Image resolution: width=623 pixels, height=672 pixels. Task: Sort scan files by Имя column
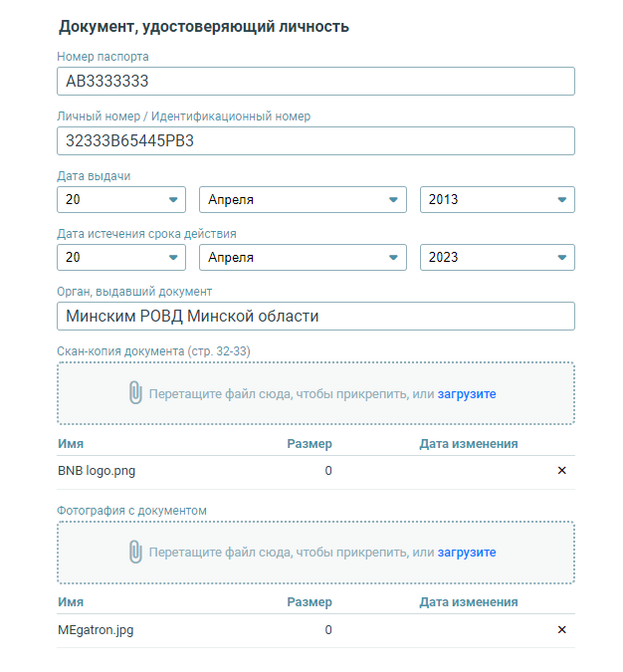(71, 444)
